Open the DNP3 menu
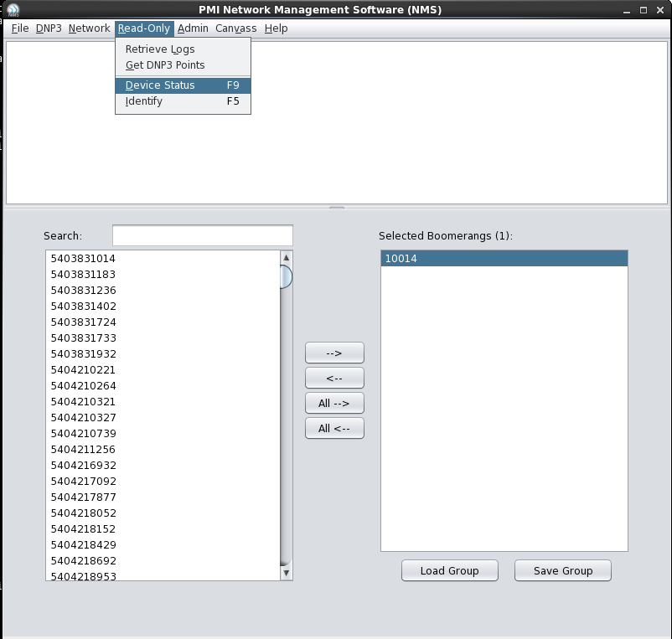 (49, 28)
